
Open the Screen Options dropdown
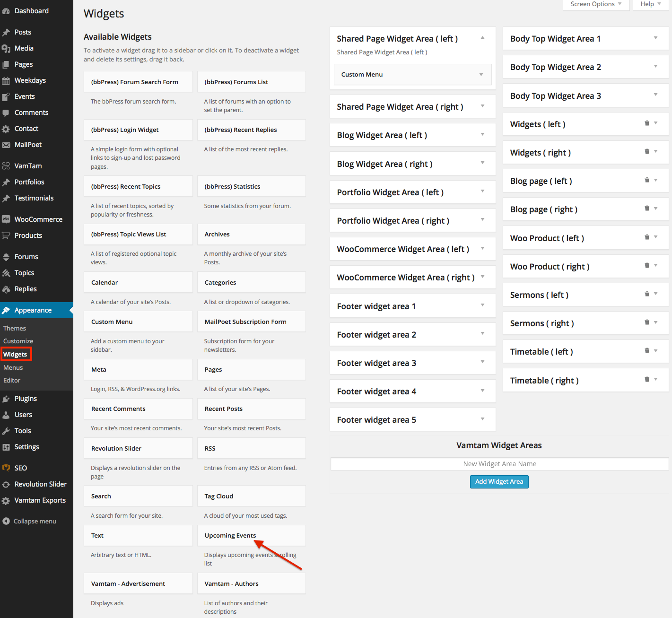click(596, 4)
